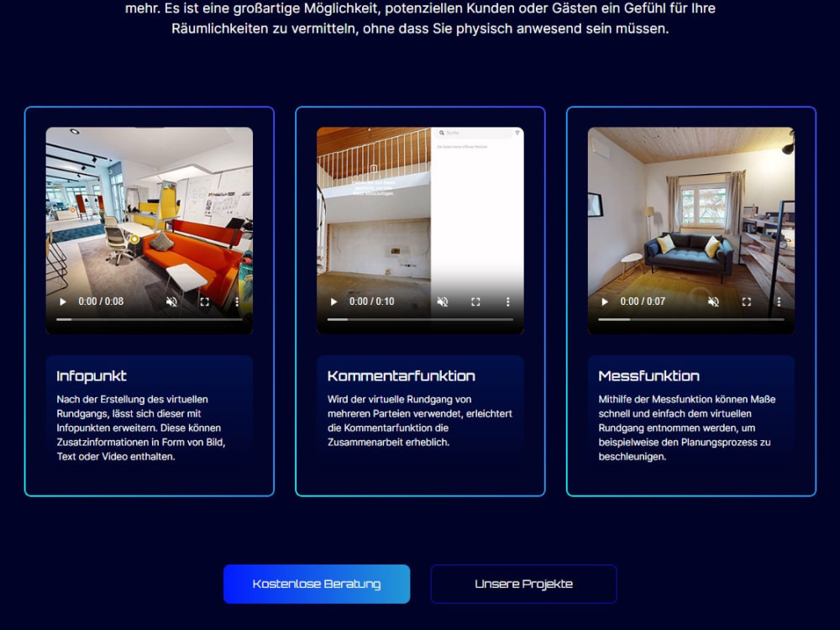Click the 0:00 / 0:07 time display
Viewport: 840px width, 630px height.
643,302
